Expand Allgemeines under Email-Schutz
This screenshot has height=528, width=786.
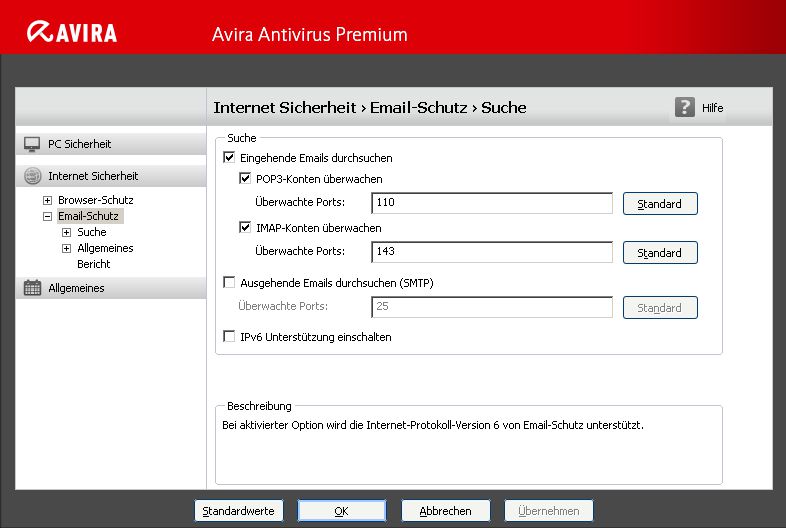click(67, 248)
